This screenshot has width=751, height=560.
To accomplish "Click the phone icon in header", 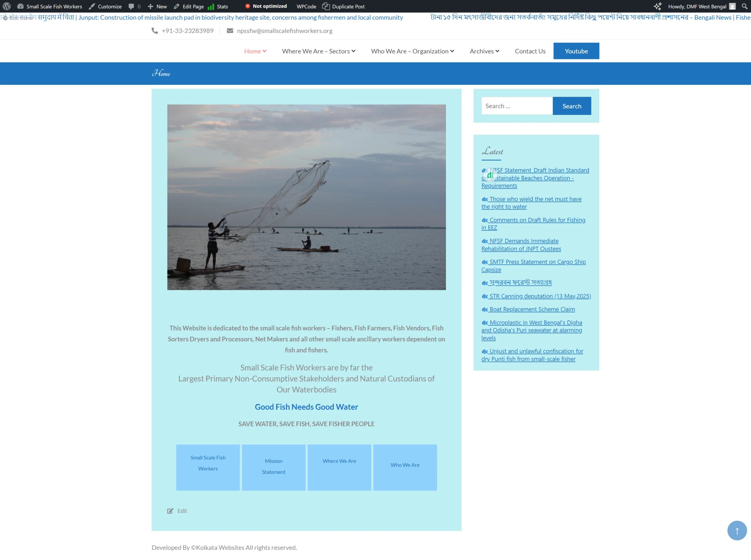I will 155,31.
